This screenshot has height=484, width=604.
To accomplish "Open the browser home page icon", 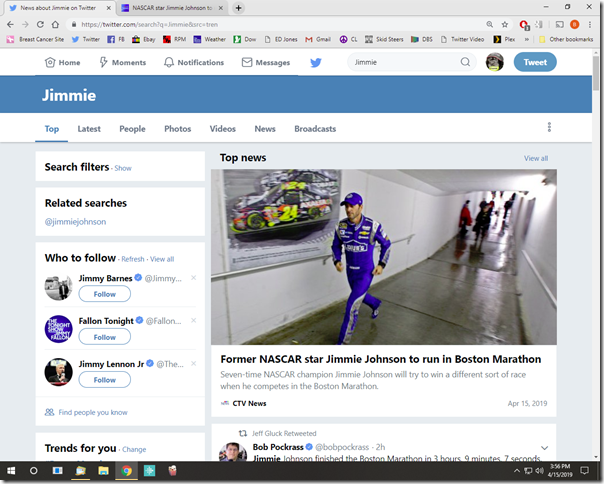I will click(x=55, y=24).
